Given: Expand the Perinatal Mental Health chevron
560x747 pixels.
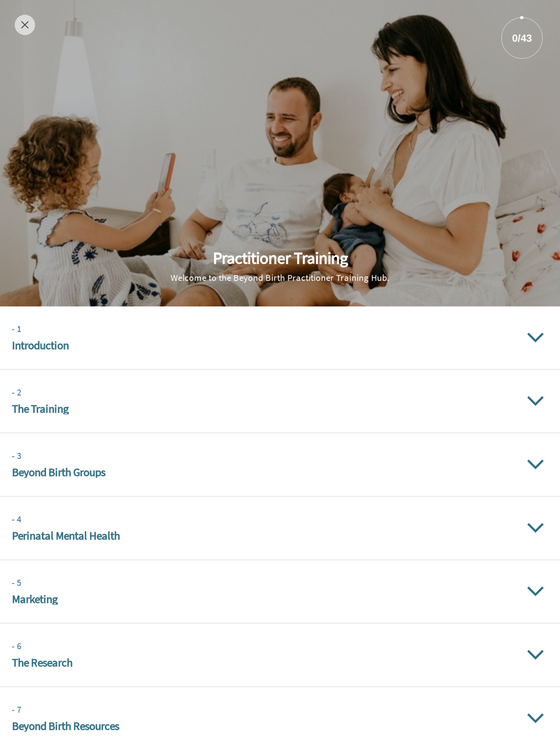Looking at the screenshot, I should coord(535,527).
